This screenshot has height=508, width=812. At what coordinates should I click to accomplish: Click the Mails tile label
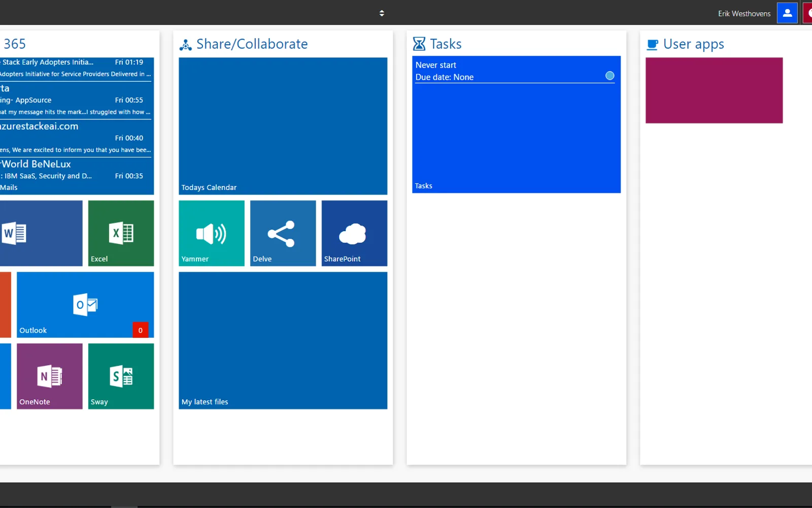tap(9, 187)
